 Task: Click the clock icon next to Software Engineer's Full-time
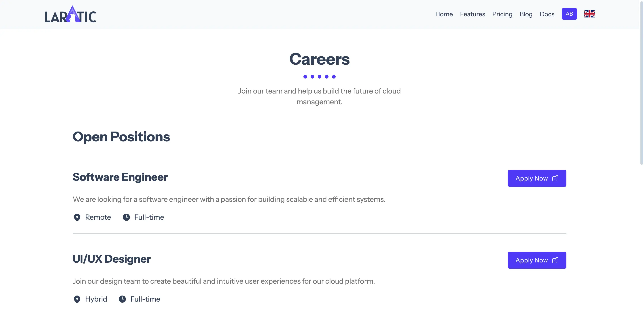(127, 217)
